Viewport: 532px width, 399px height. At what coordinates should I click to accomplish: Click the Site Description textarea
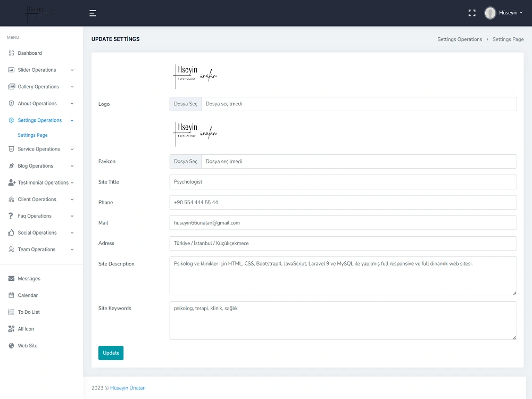pyautogui.click(x=343, y=276)
